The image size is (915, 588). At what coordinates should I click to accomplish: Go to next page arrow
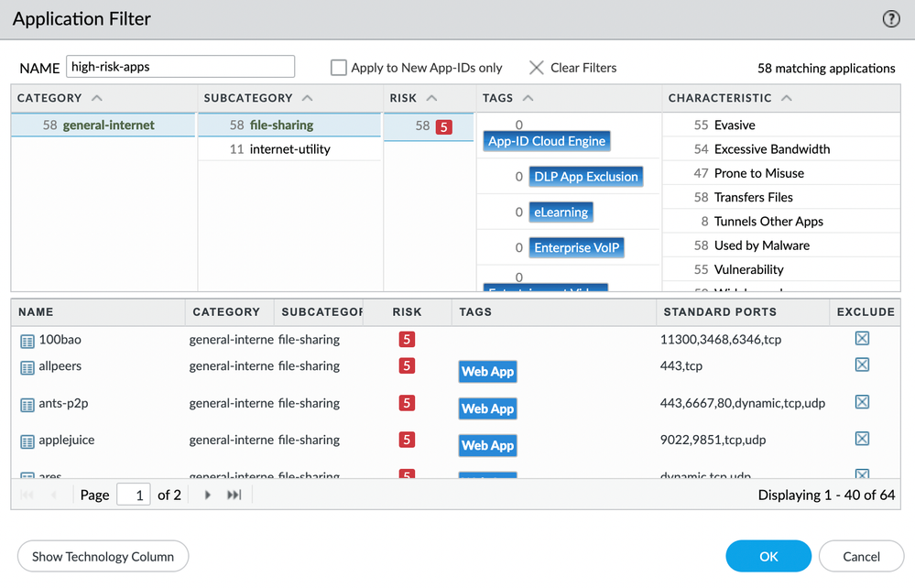click(208, 495)
